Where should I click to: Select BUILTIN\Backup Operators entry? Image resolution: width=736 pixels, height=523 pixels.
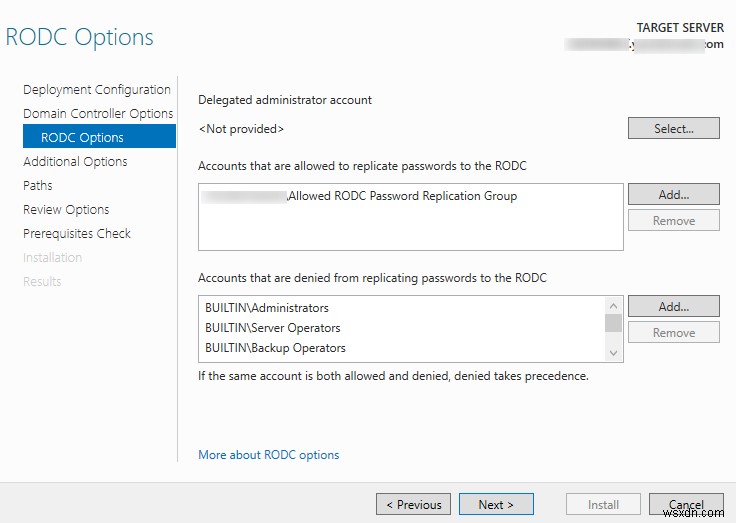point(276,348)
